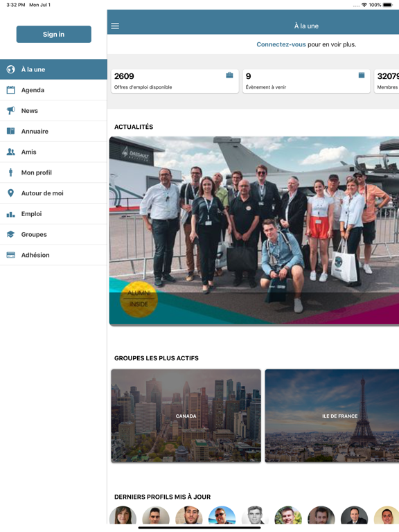The image size is (399, 532).
Task: Click the calendar icon for Agenda
Action: (11, 90)
